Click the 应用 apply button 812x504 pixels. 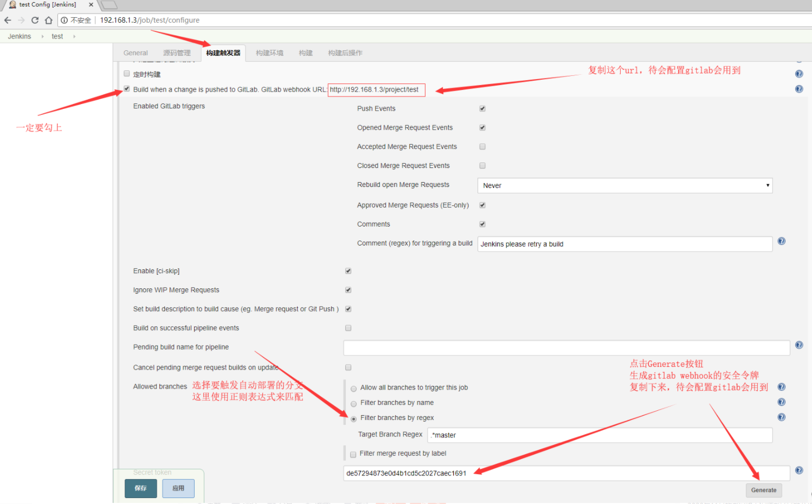point(178,488)
